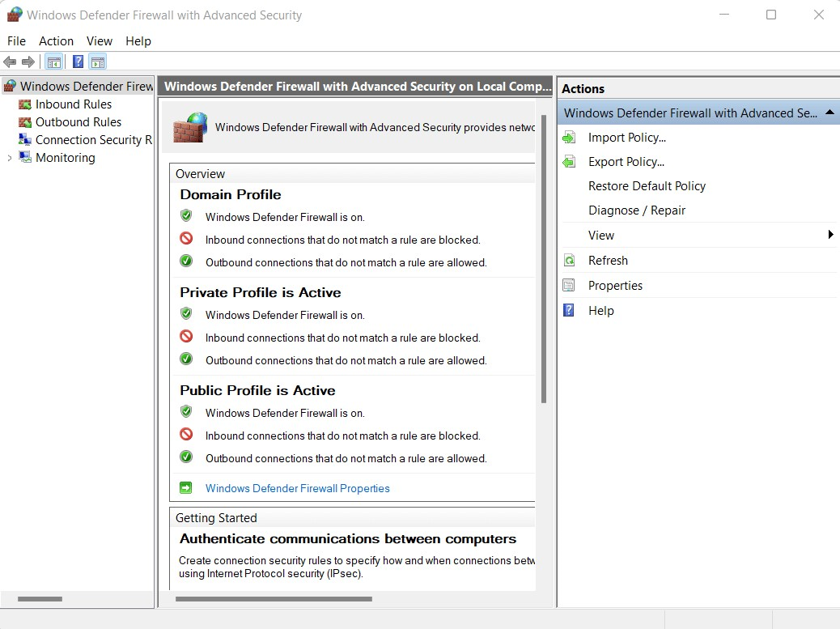
Task: Click the large brick wall globe icon
Action: 190,128
